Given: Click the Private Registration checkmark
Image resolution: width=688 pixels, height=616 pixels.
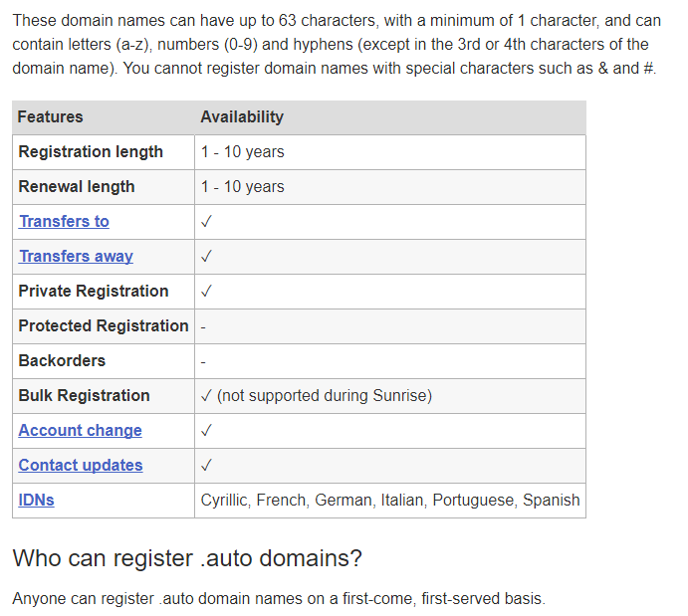Looking at the screenshot, I should (206, 292).
